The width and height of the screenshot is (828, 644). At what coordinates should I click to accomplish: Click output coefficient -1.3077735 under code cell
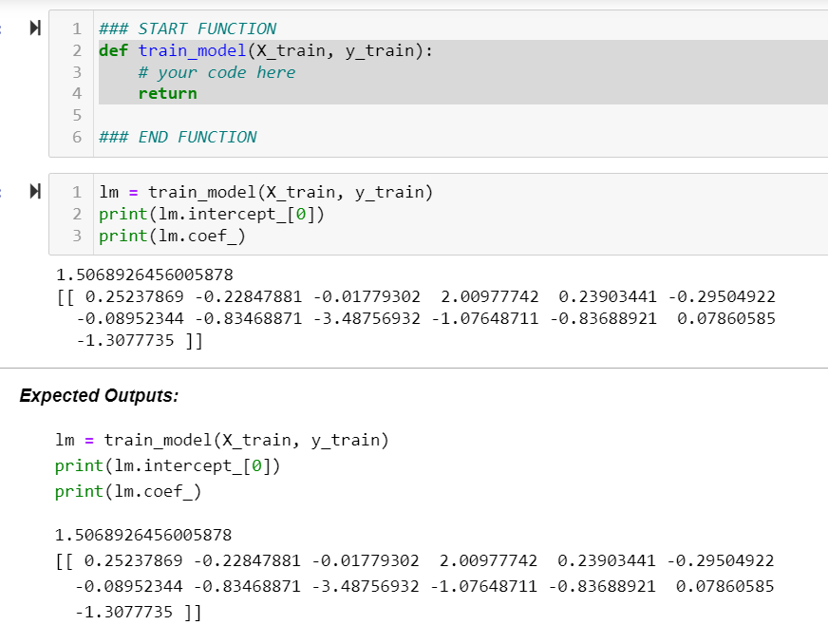(x=124, y=340)
